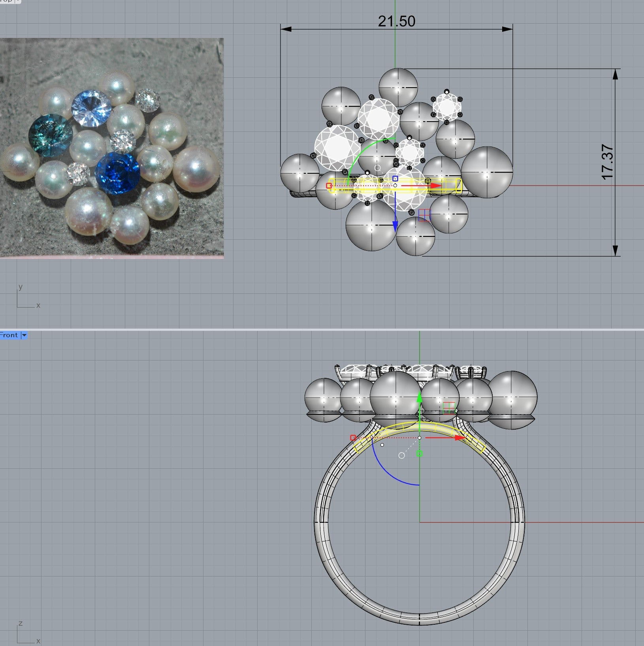Select the large rightmost pearl in Front view
The image size is (644, 646).
click(512, 400)
